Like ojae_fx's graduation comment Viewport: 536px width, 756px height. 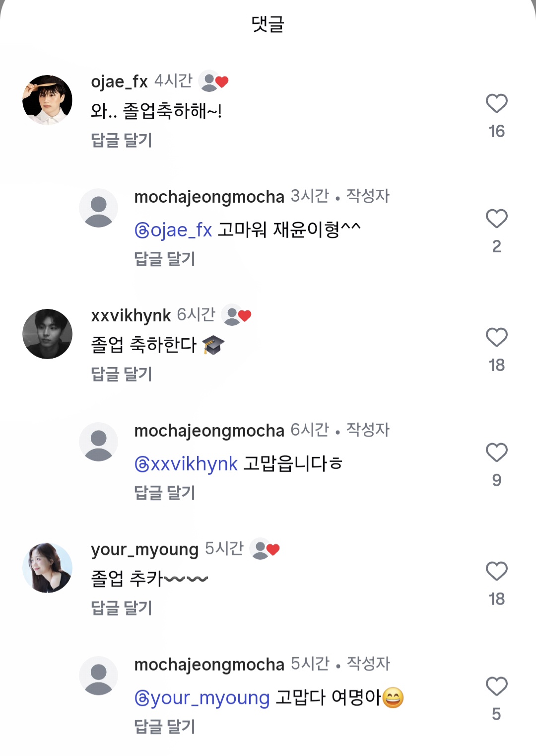tap(496, 103)
